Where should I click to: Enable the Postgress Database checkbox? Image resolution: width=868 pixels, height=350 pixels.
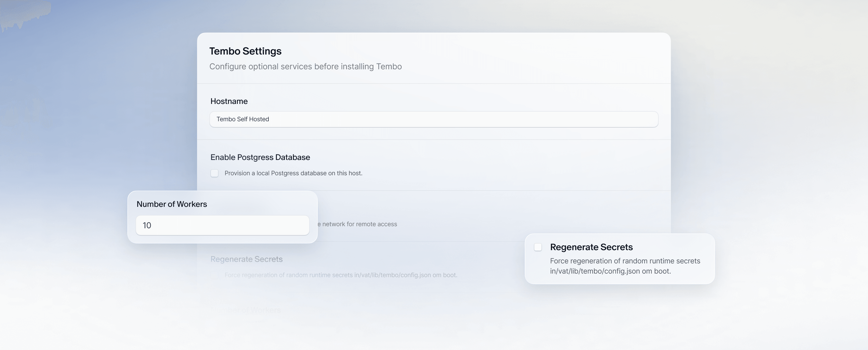pyautogui.click(x=214, y=173)
